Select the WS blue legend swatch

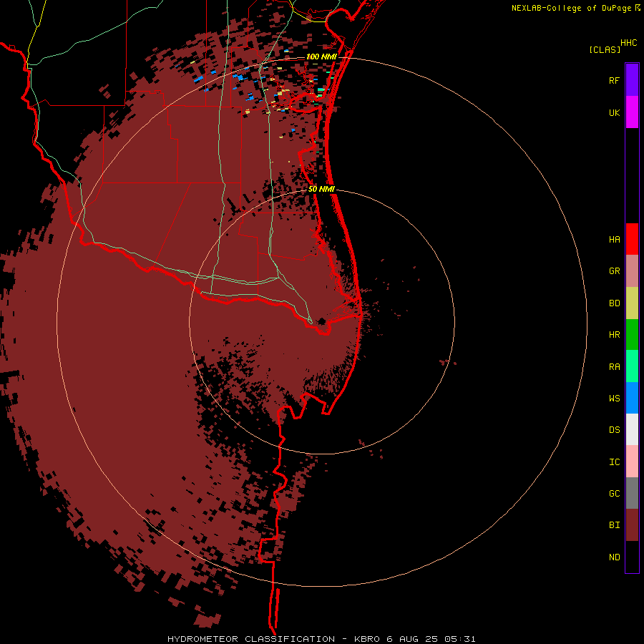click(632, 398)
